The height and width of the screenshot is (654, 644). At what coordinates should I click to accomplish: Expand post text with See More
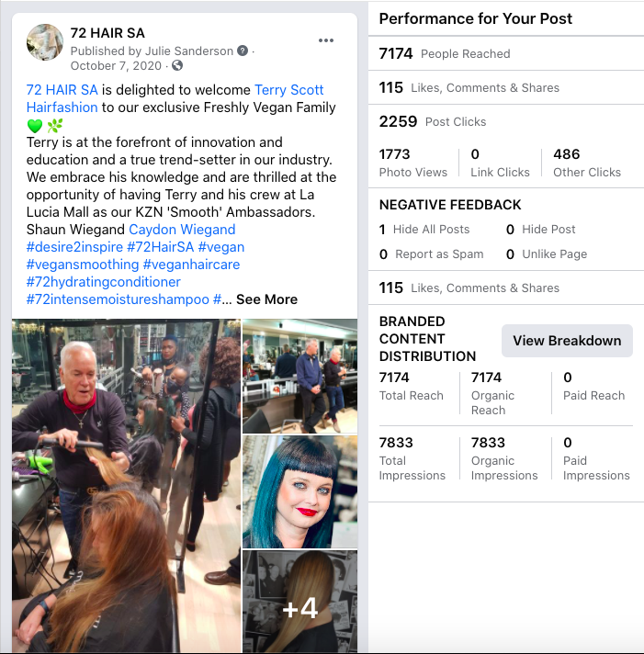click(x=266, y=299)
